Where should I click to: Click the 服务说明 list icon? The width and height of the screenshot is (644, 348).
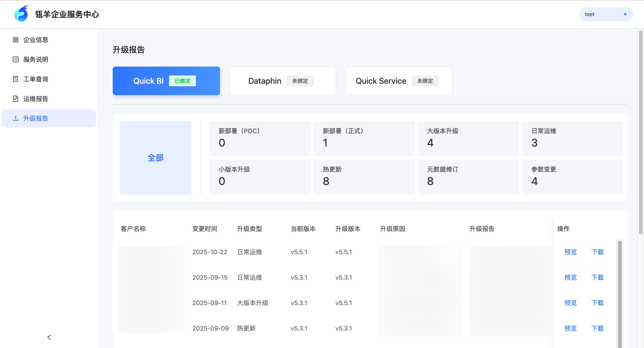pyautogui.click(x=15, y=59)
